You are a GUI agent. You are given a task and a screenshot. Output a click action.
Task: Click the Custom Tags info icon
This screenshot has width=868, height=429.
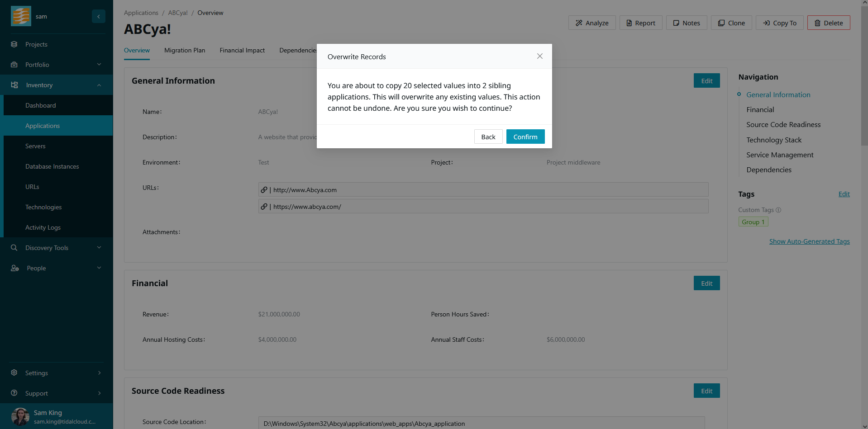point(778,210)
